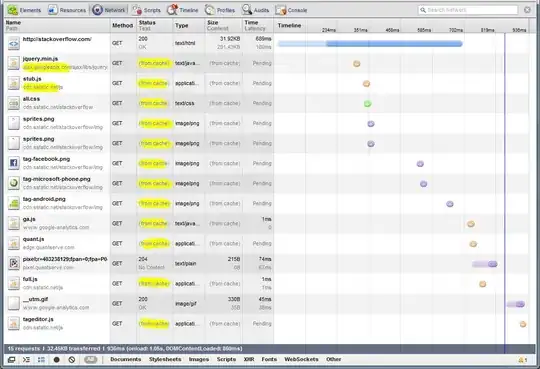Viewport: 540px width, 369px height.
Task: Filter requests by Images
Action: (199, 359)
